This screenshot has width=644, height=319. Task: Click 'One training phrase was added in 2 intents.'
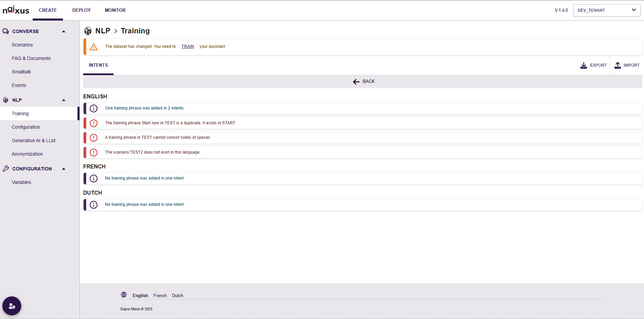(x=145, y=108)
